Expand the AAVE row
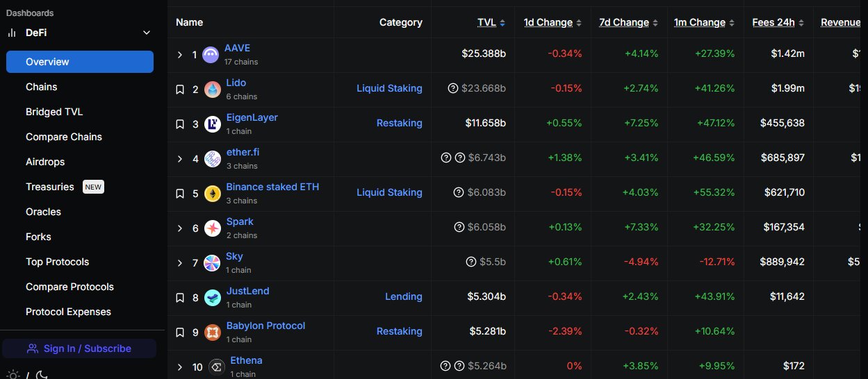868x379 pixels. tap(180, 55)
